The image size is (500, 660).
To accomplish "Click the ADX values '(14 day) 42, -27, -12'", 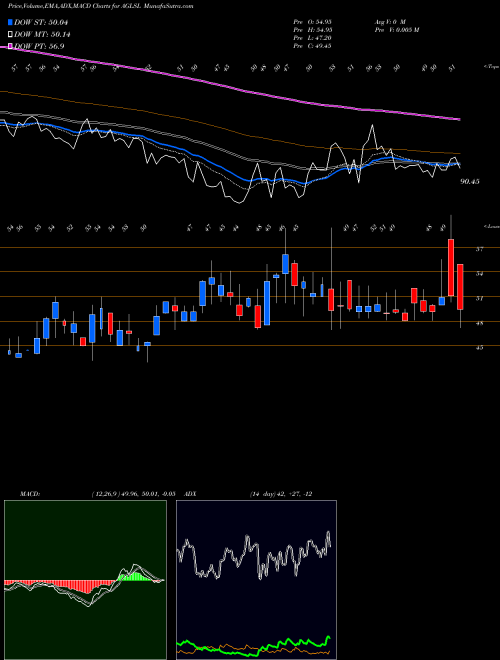I will tap(281, 494).
